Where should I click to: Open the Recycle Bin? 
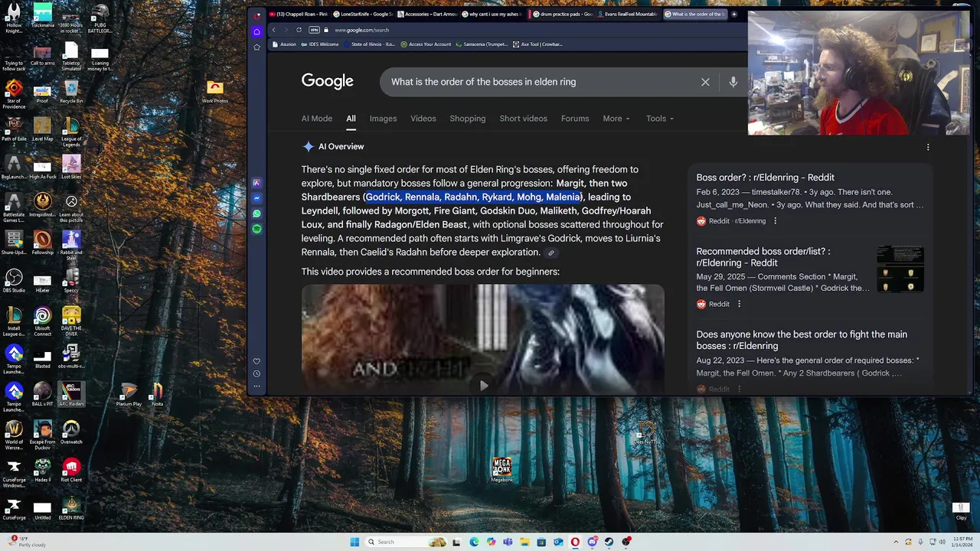(x=71, y=92)
